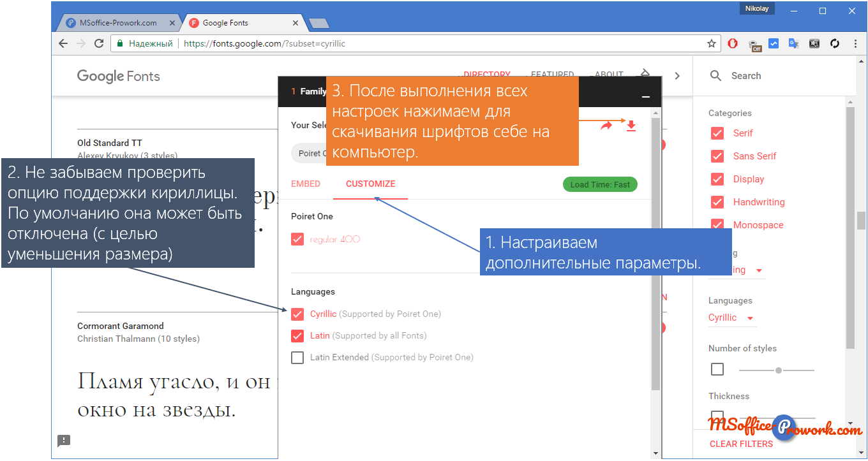Click the dark square extension icon
868x461 pixels.
[814, 43]
